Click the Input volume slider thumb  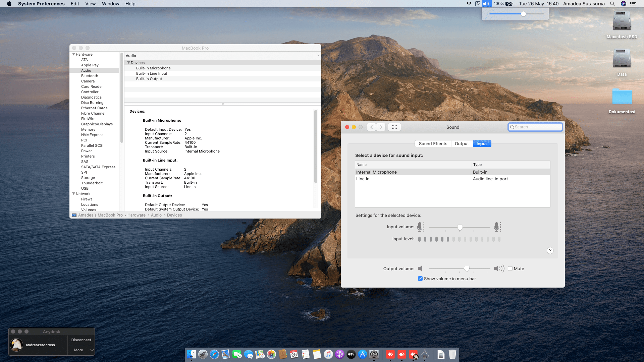(x=460, y=227)
